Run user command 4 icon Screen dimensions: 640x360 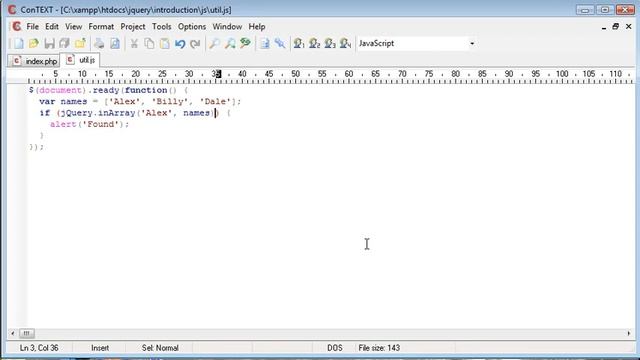coord(345,43)
